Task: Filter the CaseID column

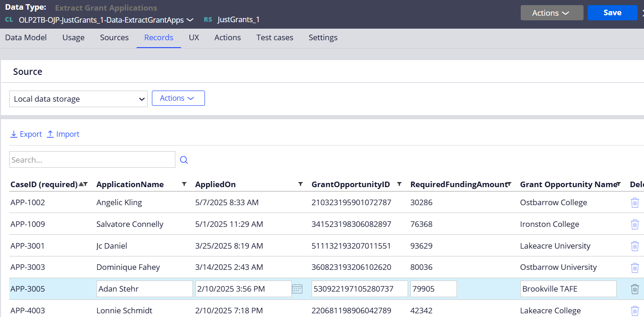Action: point(85,184)
